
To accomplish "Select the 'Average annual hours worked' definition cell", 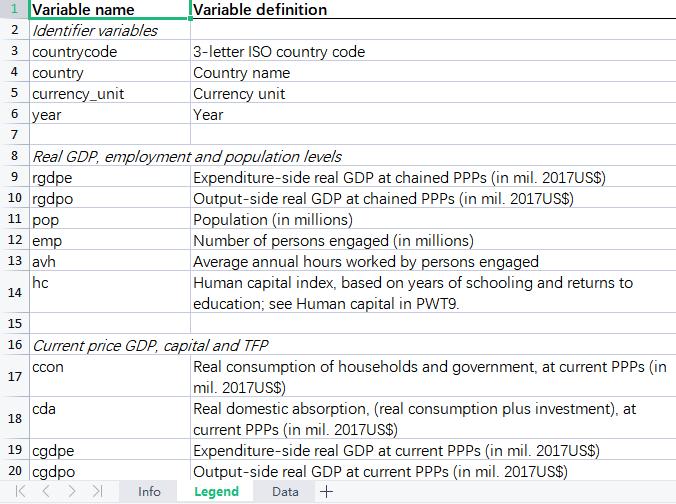I will 432,262.
